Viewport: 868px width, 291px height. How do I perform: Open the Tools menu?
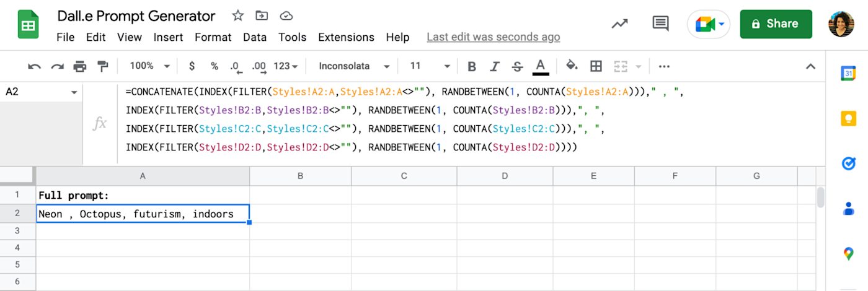click(292, 37)
